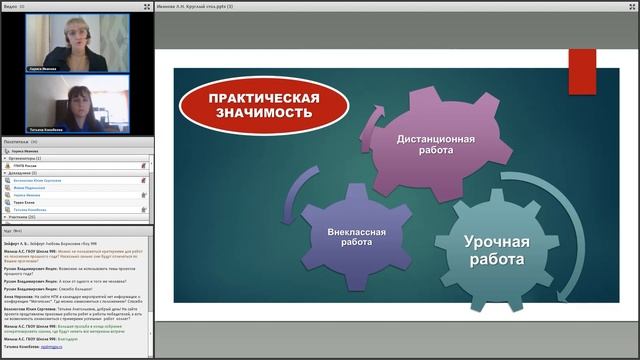Open link posted by Татьяна Конобеева in chat
The image size is (640, 360).
(51, 347)
